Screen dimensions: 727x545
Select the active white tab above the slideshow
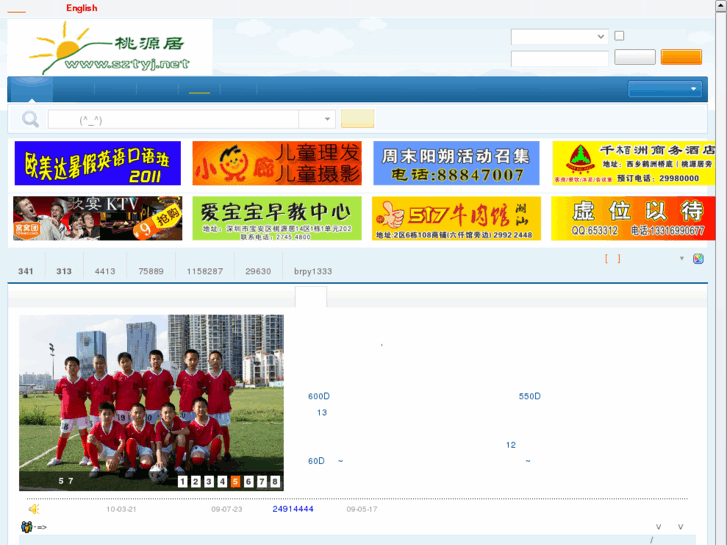311,297
